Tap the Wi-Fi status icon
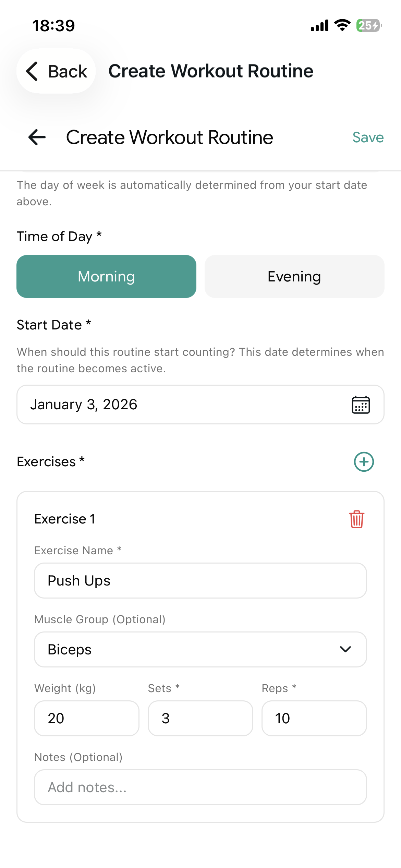Screen dimensions: 401x868 [342, 25]
